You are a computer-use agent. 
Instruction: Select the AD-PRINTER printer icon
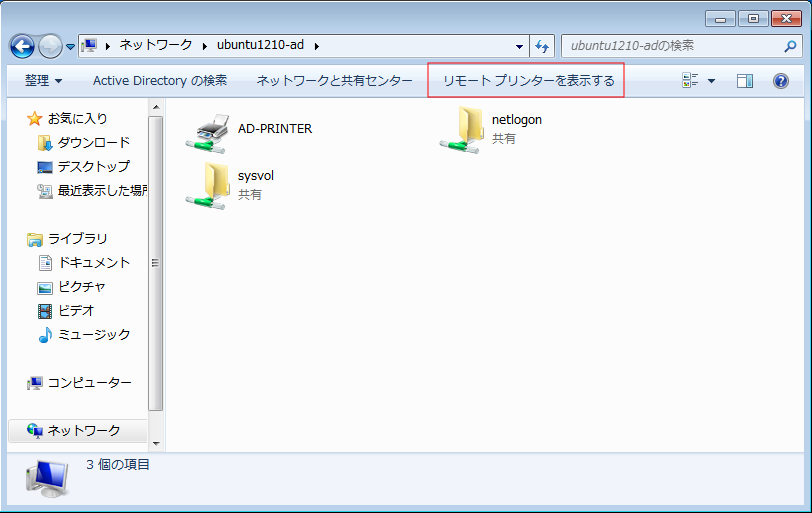pos(208,134)
